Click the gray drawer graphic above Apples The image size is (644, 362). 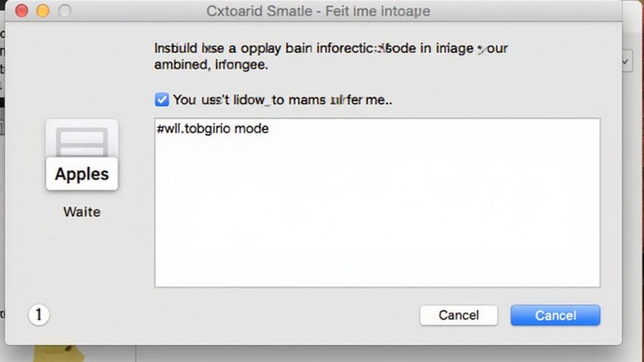pyautogui.click(x=82, y=140)
